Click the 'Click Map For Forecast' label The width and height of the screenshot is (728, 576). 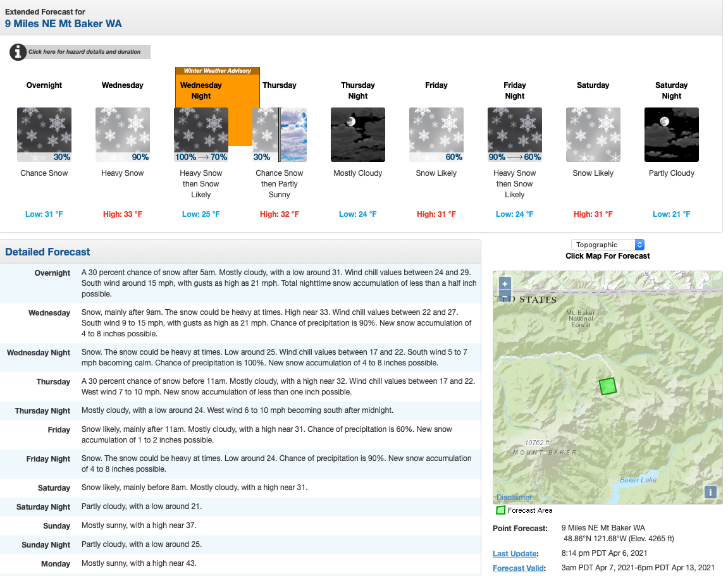coord(608,255)
